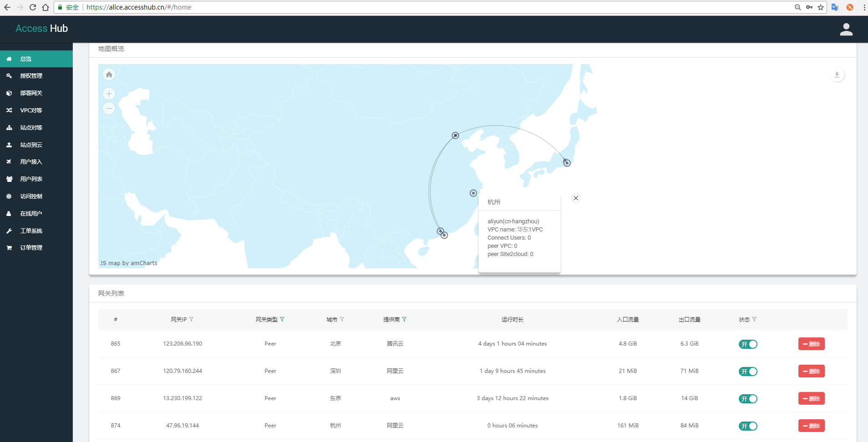The width and height of the screenshot is (868, 442).
Task: Click the 访问控制 circle icon
Action: (x=9, y=196)
